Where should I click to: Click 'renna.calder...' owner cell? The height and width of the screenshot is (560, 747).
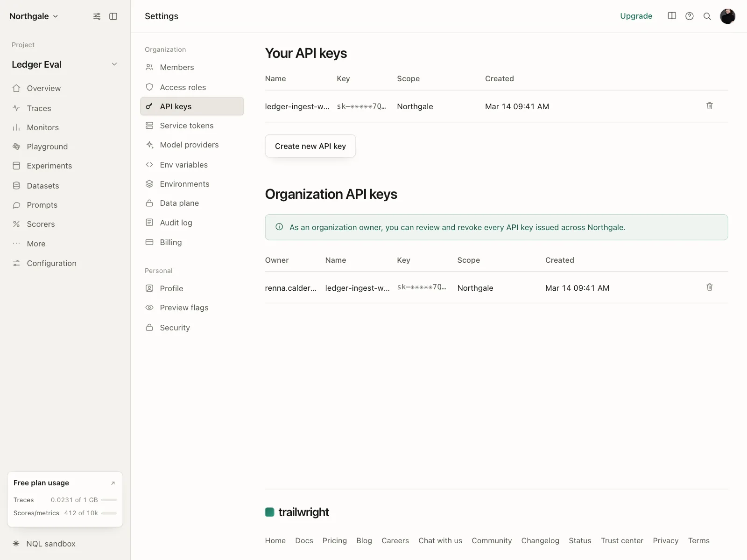pyautogui.click(x=291, y=288)
